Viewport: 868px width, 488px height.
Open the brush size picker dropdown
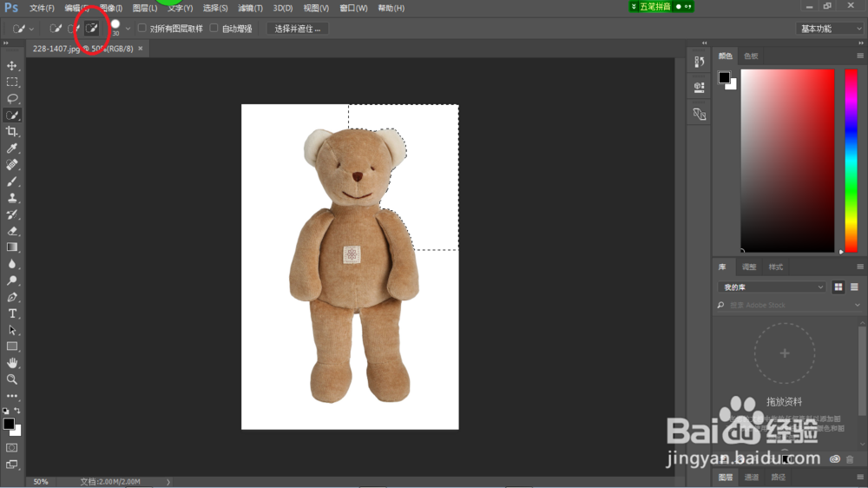coord(128,29)
